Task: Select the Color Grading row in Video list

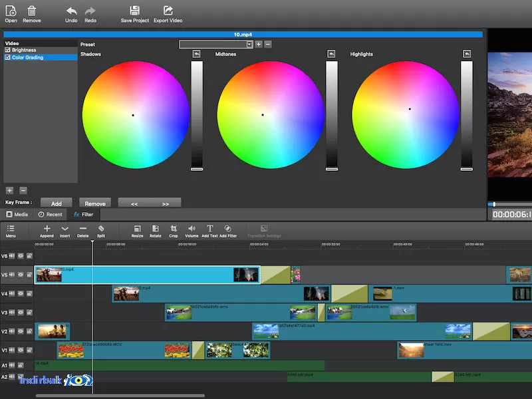Action: click(x=41, y=57)
